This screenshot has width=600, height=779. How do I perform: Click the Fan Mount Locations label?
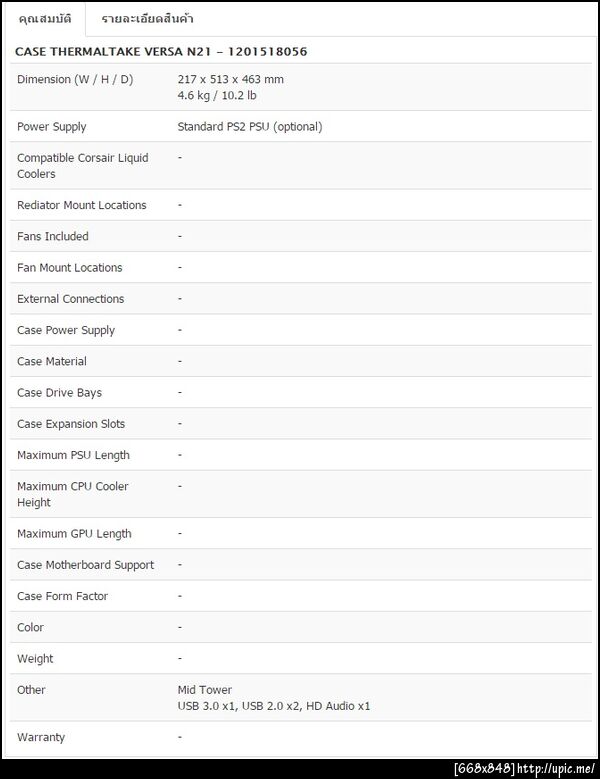point(70,268)
